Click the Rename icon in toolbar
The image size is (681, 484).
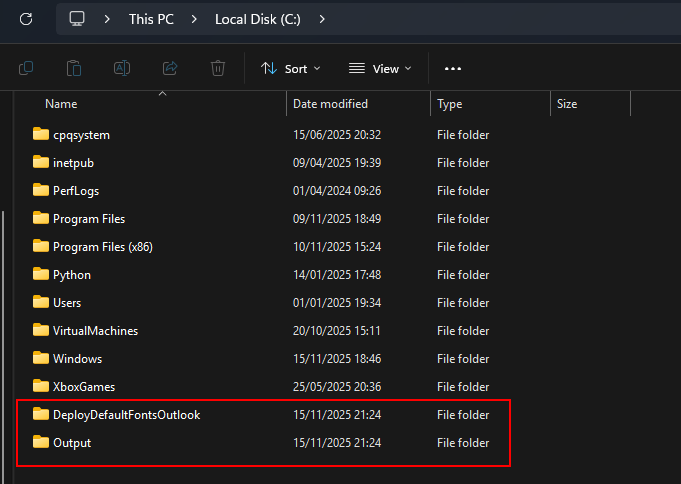point(122,69)
